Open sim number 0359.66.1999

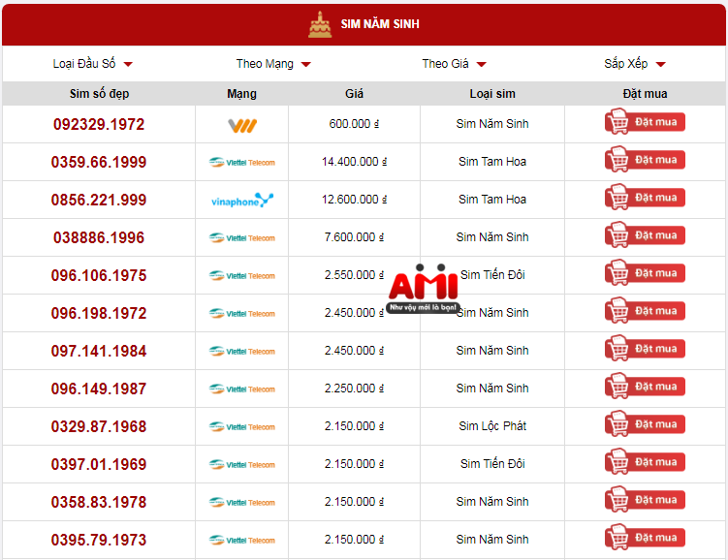coord(99,162)
